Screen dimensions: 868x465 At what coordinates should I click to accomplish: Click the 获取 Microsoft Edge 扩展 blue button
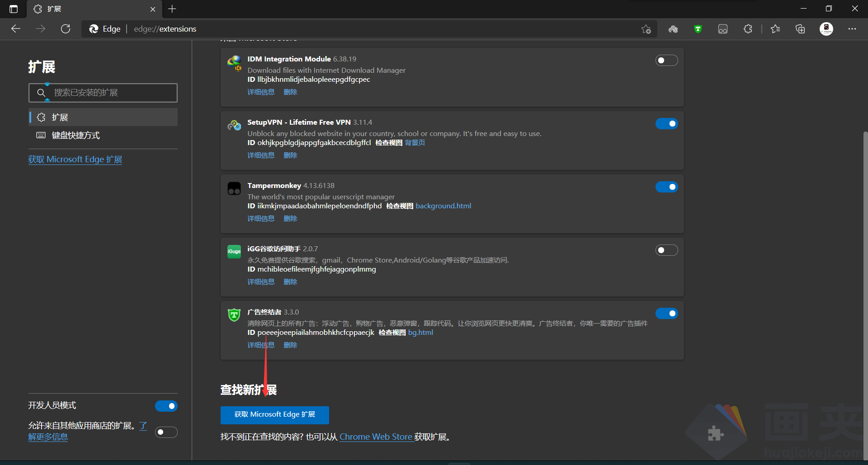click(274, 415)
